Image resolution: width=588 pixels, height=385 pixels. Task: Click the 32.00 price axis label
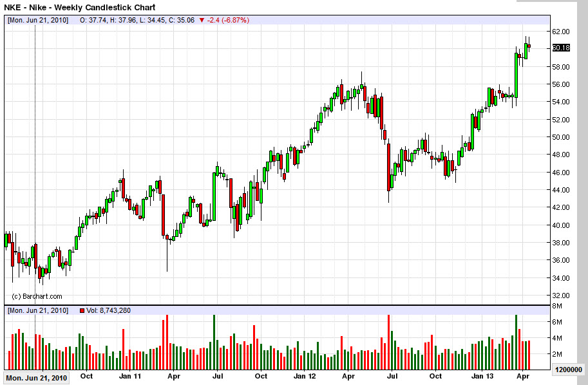pos(561,296)
